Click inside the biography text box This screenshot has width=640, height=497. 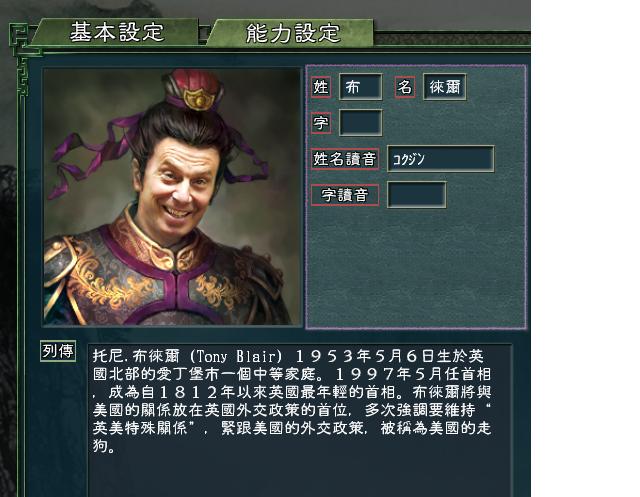300,420
